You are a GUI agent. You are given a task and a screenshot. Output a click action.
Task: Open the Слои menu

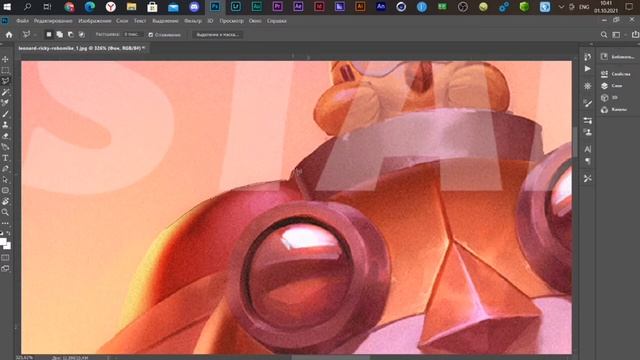pyautogui.click(x=122, y=21)
